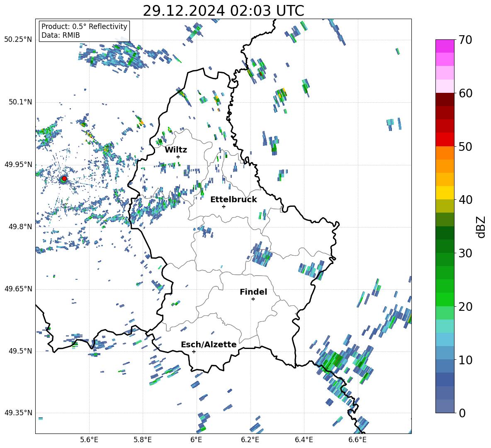Click the 10 colorbar tick label

click(465, 360)
